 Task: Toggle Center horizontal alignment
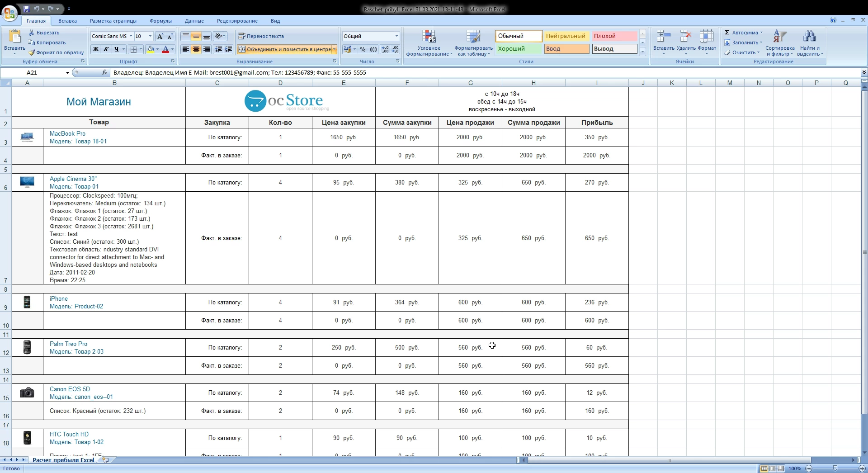196,49
